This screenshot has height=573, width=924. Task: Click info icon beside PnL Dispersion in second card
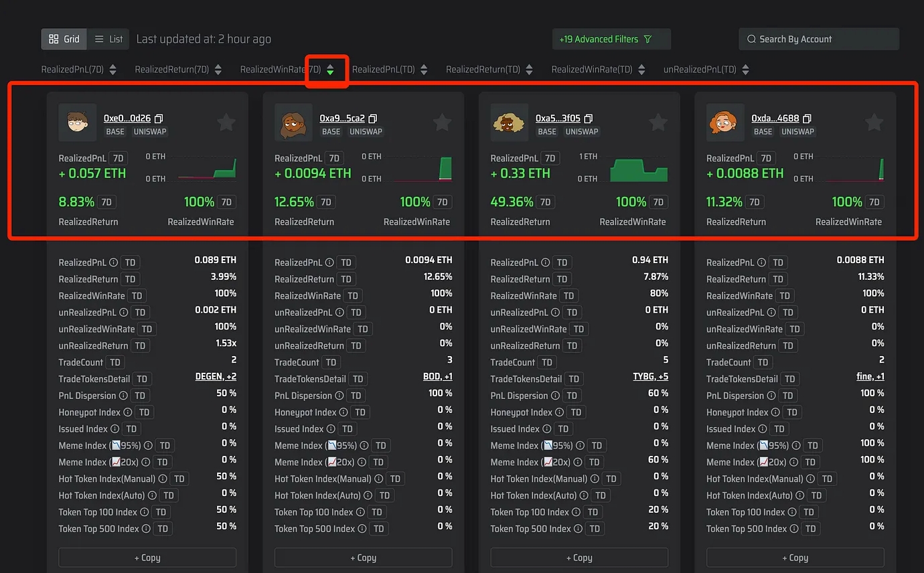click(343, 396)
